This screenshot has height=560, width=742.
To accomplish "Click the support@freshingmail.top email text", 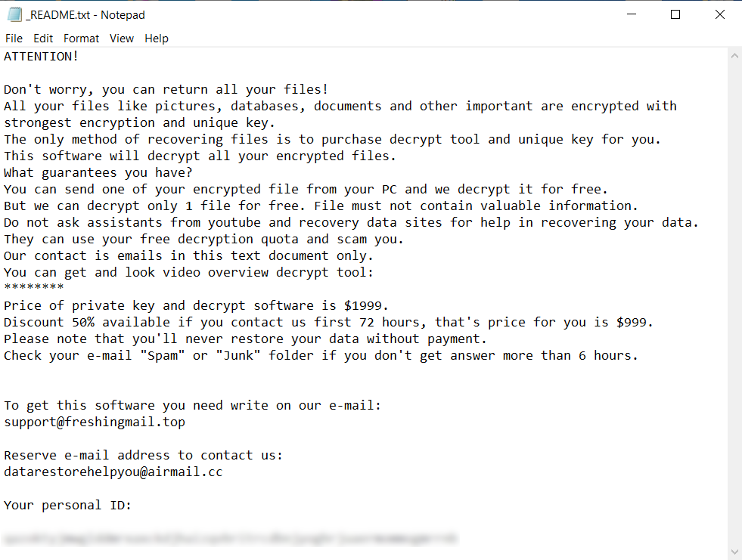I will (95, 422).
